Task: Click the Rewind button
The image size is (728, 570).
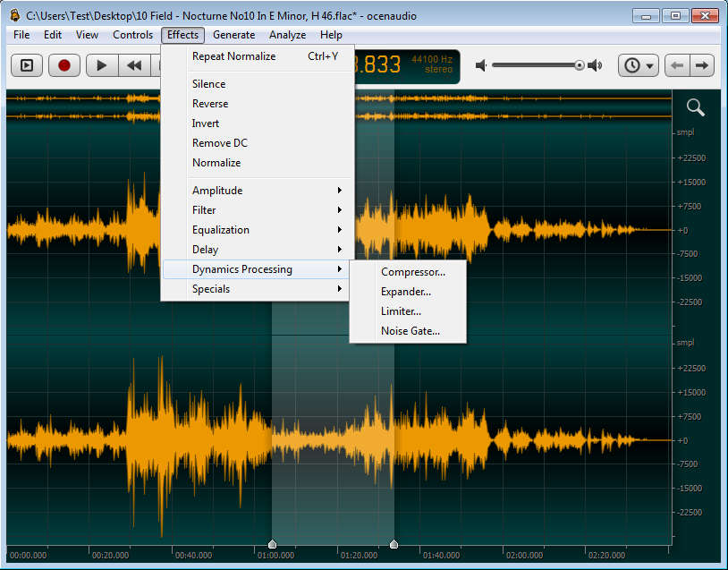Action: coord(134,65)
